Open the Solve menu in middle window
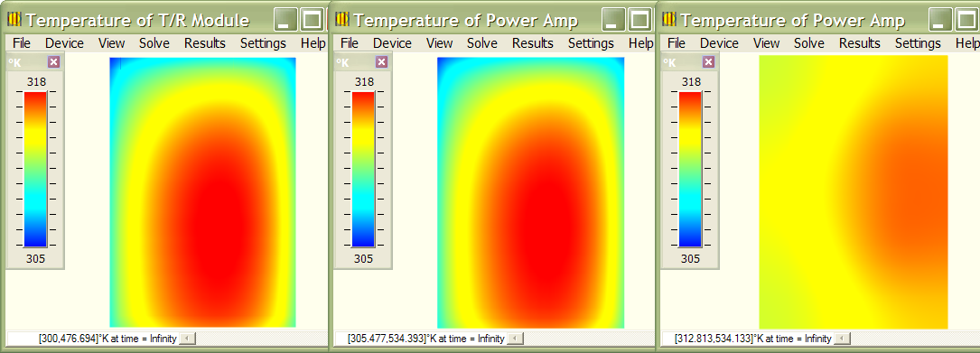 click(482, 43)
